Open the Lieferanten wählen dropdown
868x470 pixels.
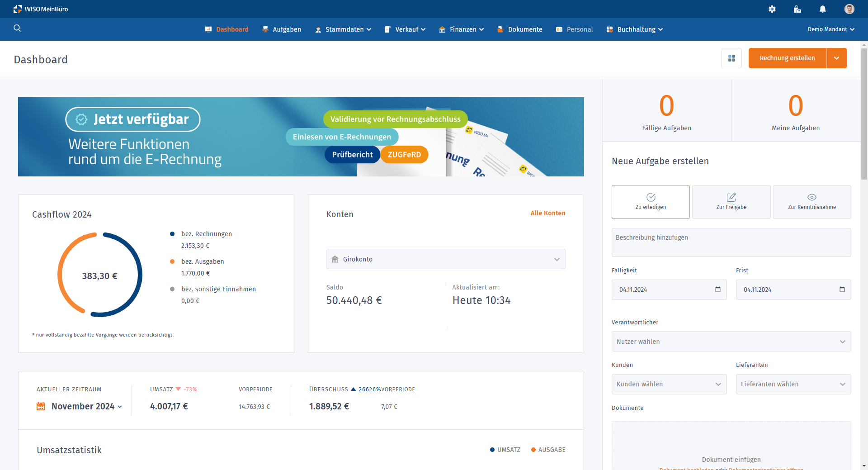click(x=793, y=384)
